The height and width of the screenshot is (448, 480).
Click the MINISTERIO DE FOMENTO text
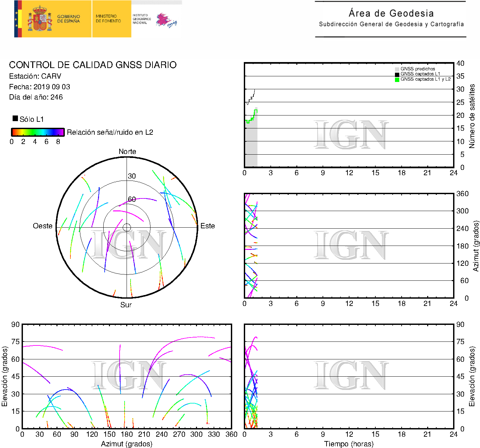coord(108,18)
